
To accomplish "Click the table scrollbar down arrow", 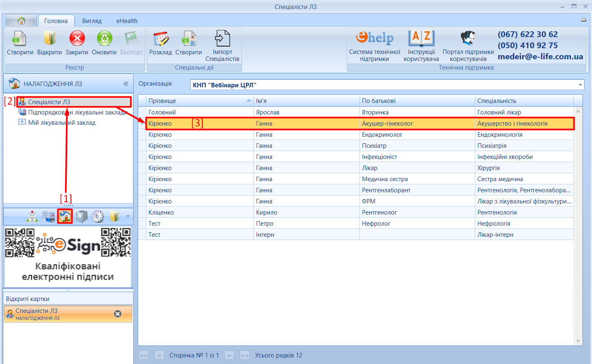I will point(578,341).
